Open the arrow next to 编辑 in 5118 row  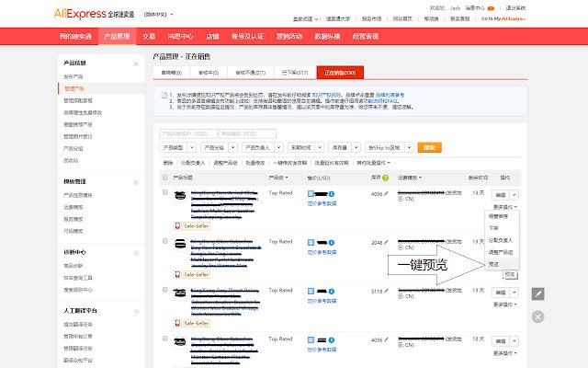point(514,293)
